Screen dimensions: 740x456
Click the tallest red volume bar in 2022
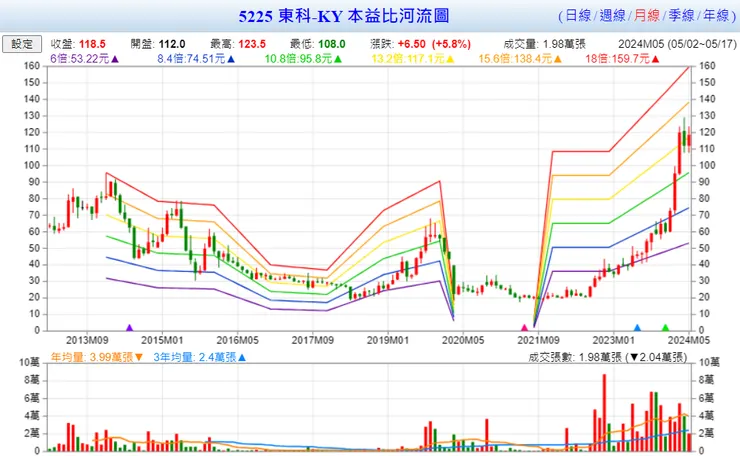pos(604,413)
